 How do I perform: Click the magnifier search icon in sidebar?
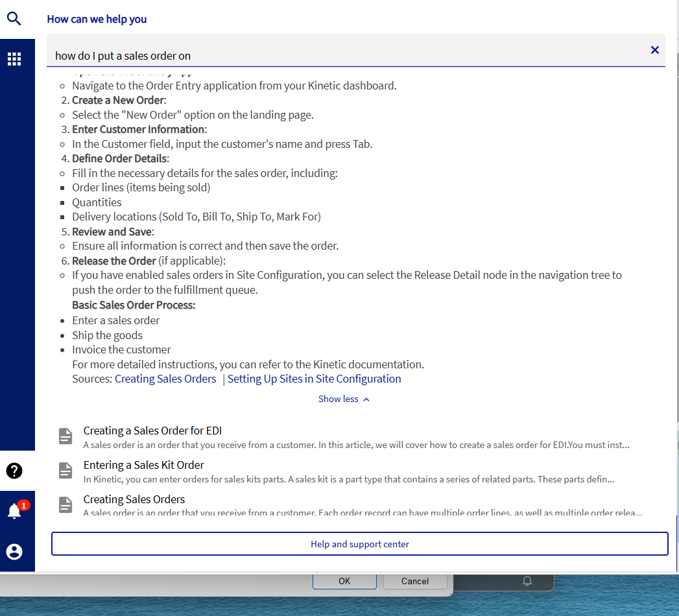[14, 19]
